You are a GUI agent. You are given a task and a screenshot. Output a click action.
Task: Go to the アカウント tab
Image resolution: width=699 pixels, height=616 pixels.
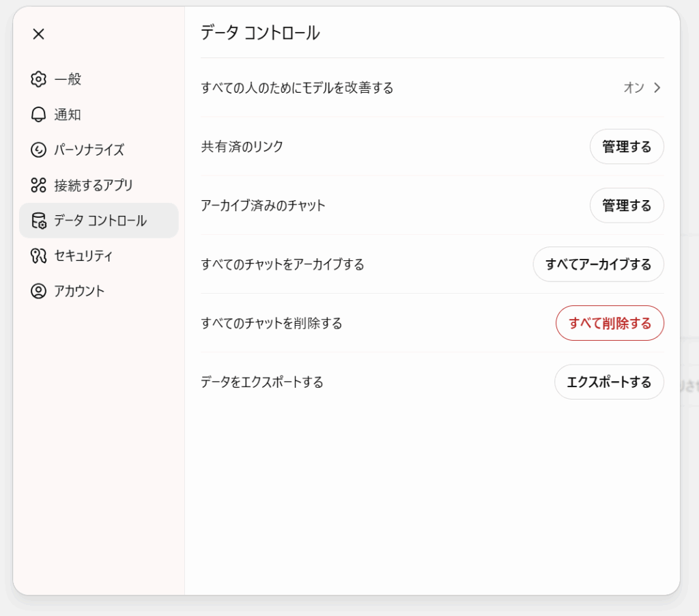click(98, 291)
